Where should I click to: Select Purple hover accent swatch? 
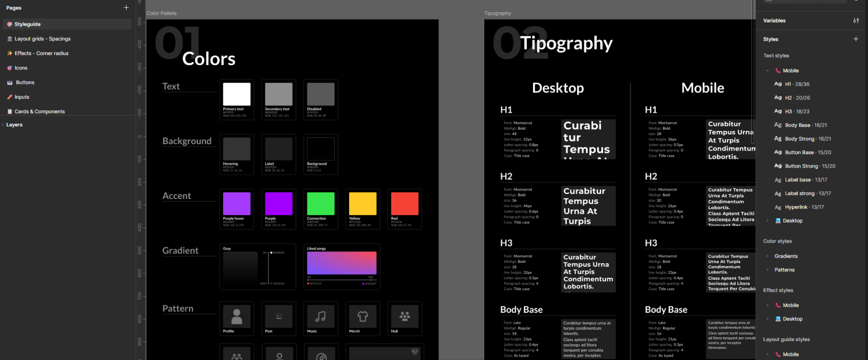click(236, 204)
